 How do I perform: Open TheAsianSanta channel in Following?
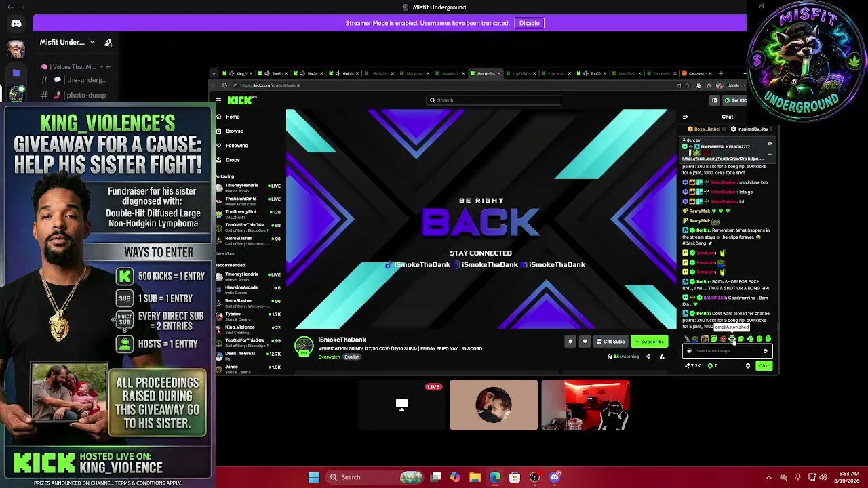pos(248,201)
